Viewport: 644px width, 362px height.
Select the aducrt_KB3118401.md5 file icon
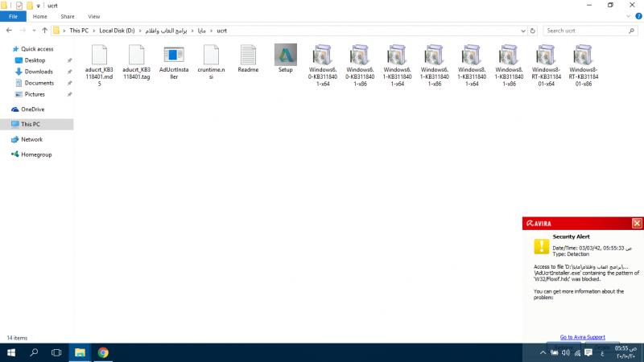tap(99, 55)
